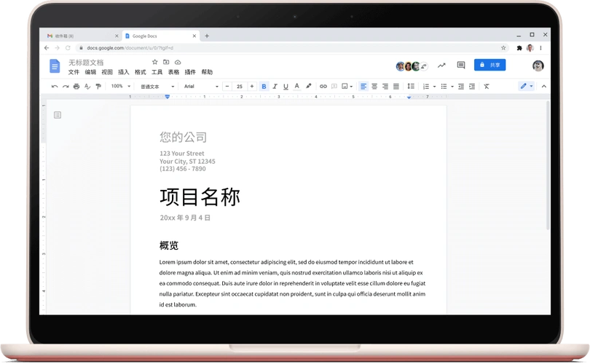
Task: Apply a bulleted list
Action: tap(444, 87)
